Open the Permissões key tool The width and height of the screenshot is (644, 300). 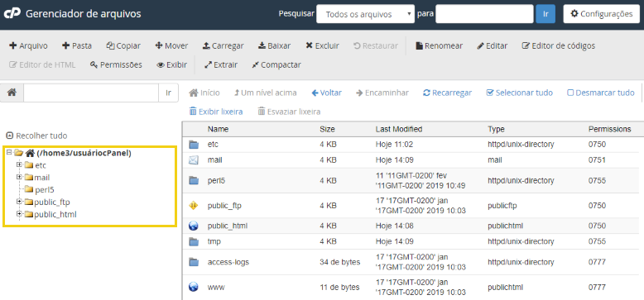[x=116, y=64]
